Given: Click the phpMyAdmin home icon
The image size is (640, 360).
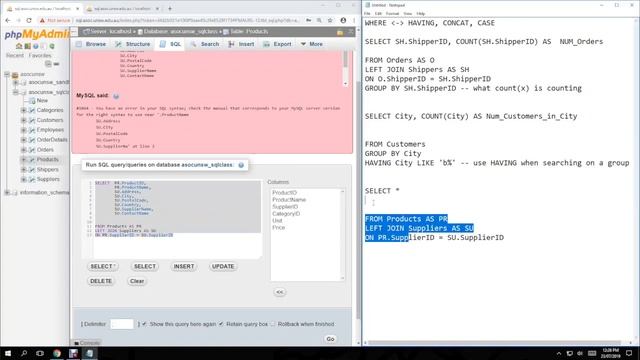Looking at the screenshot, I should (x=19, y=46).
